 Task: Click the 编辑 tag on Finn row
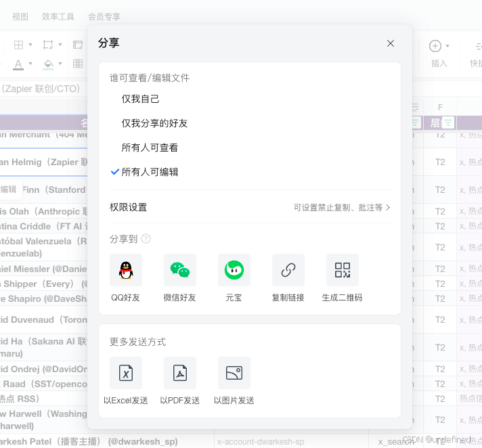[x=9, y=189]
